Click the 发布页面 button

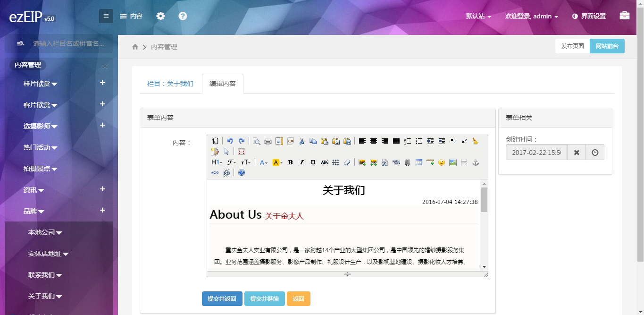[x=573, y=46]
